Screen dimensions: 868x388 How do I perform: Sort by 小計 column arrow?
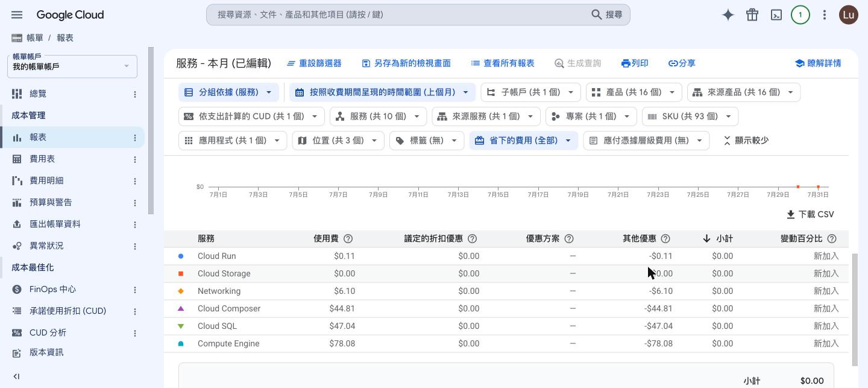click(706, 239)
